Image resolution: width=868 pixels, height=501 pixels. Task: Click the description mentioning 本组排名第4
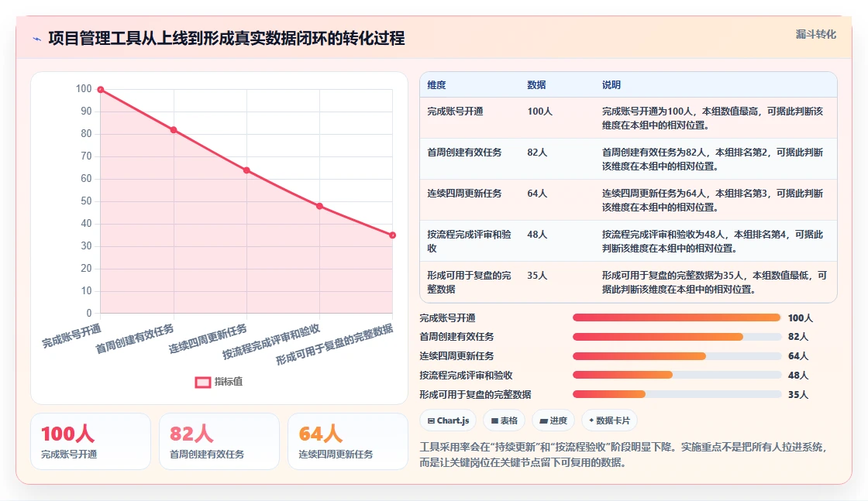[712, 241]
